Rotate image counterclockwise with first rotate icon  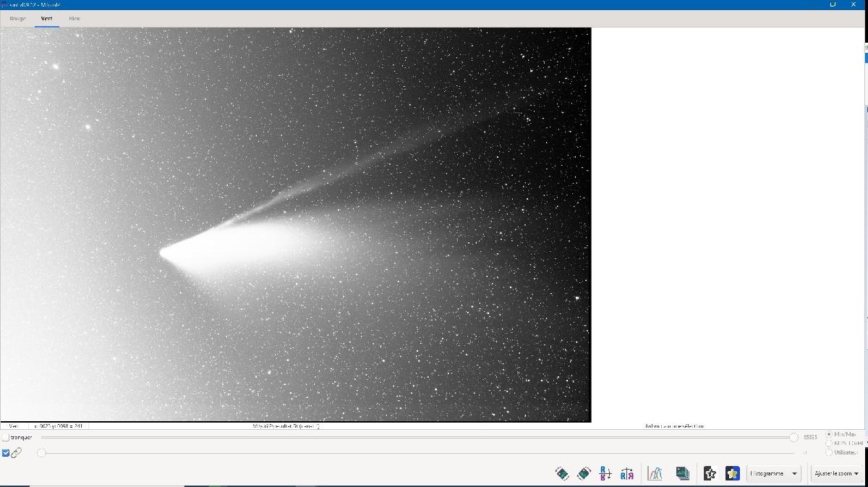(x=562, y=473)
